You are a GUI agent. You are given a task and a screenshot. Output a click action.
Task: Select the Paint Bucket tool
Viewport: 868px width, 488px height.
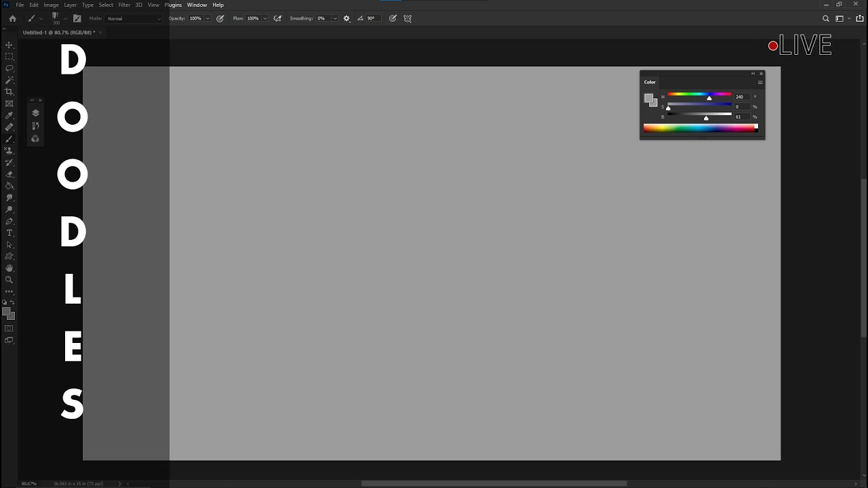click(x=9, y=186)
